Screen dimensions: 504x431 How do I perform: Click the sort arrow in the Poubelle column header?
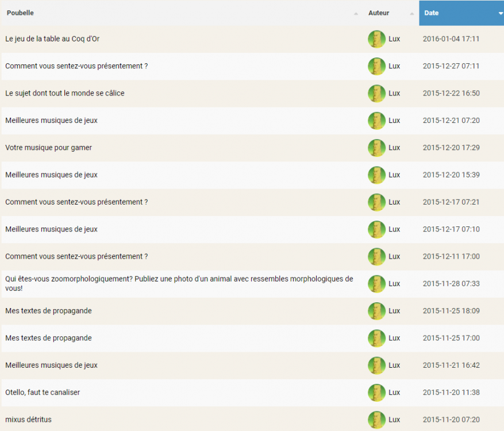click(356, 13)
